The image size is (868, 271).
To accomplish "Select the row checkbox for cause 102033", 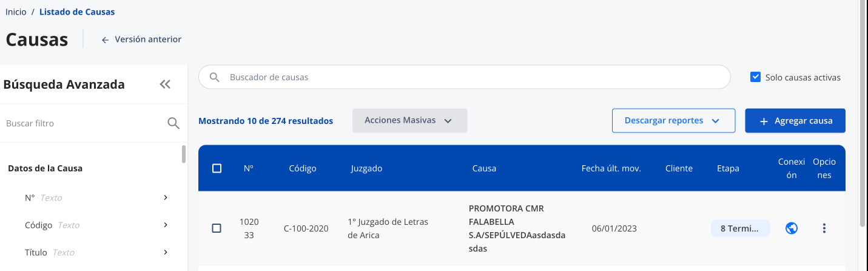I will click(x=217, y=228).
